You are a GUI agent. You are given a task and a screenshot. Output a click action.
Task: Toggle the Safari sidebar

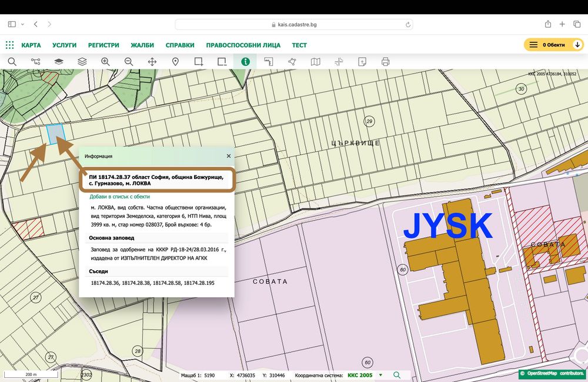tap(12, 24)
